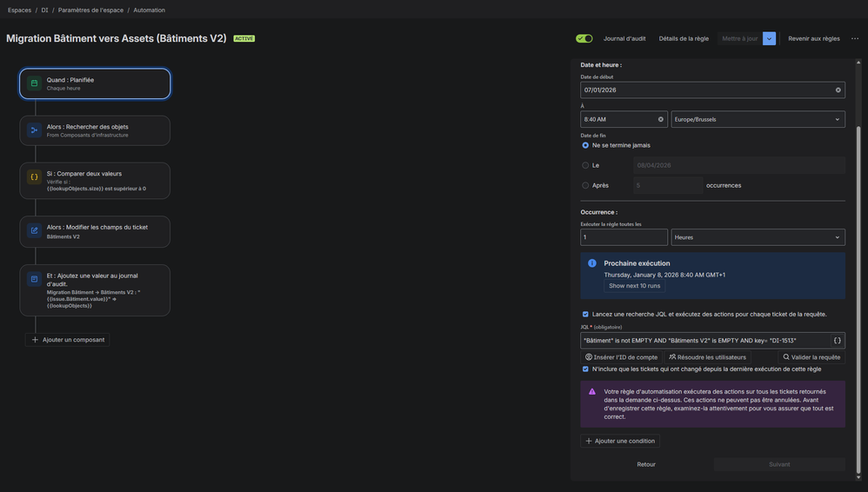Click the end date field 08/04/2026

pos(739,165)
